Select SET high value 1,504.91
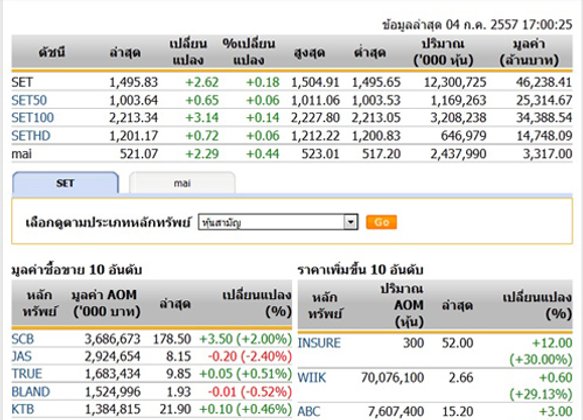 315,82
